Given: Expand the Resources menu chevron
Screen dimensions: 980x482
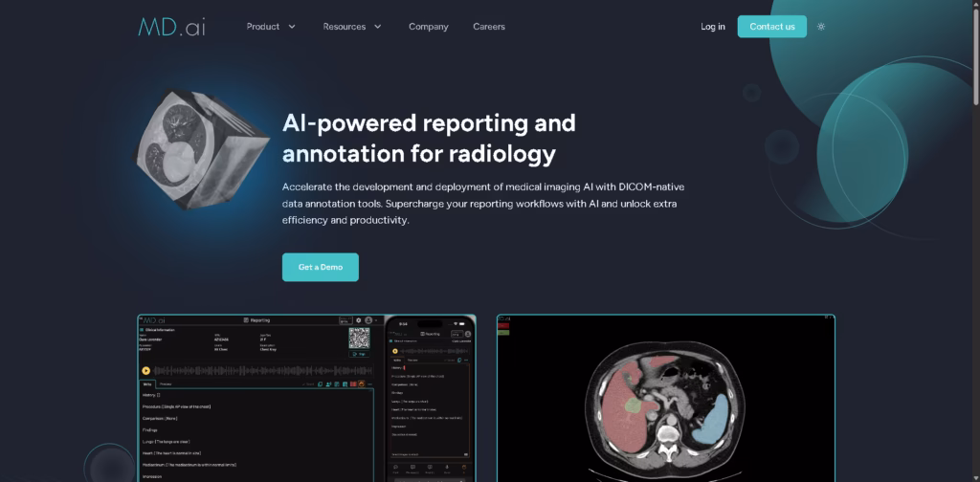Looking at the screenshot, I should [x=377, y=27].
